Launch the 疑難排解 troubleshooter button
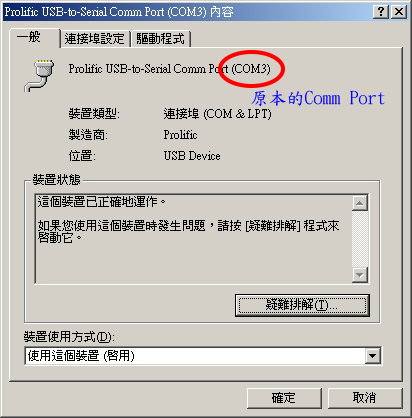Viewport: 412px width, 418px height. pos(302,305)
